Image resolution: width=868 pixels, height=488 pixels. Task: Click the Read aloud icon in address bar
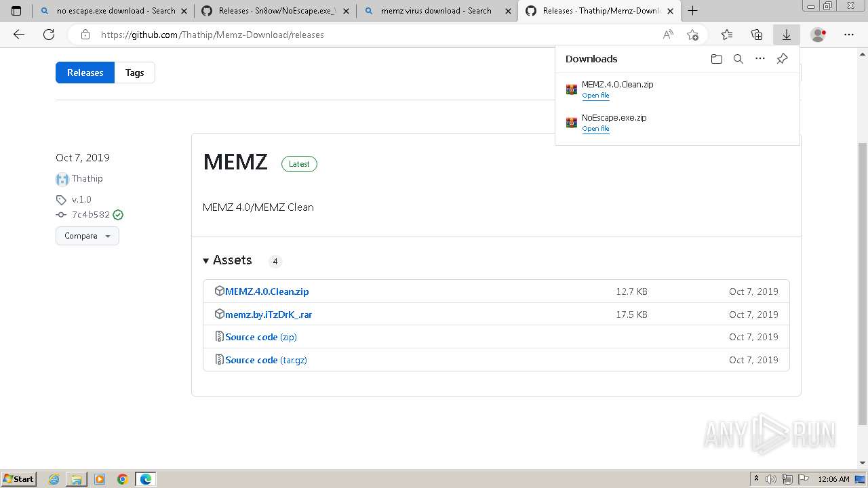tap(668, 35)
